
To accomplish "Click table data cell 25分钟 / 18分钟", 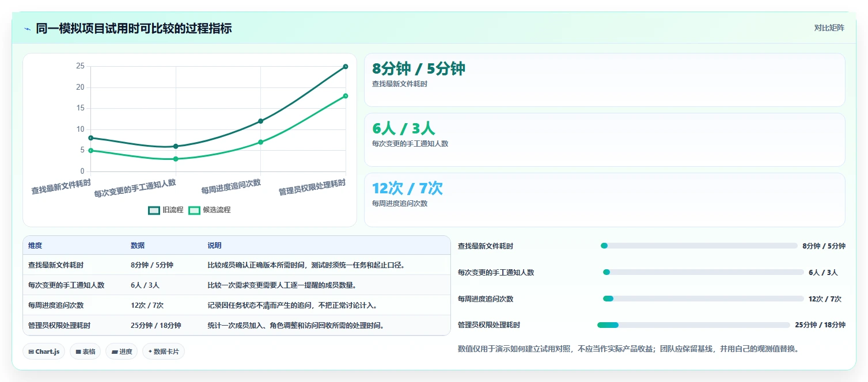I will click(156, 326).
